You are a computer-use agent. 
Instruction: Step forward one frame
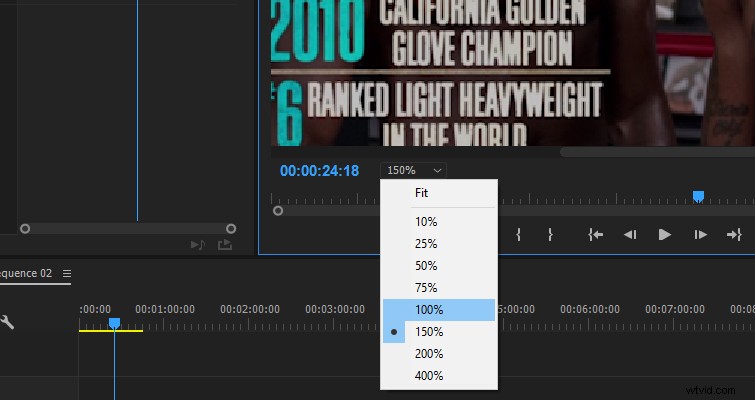click(x=700, y=234)
